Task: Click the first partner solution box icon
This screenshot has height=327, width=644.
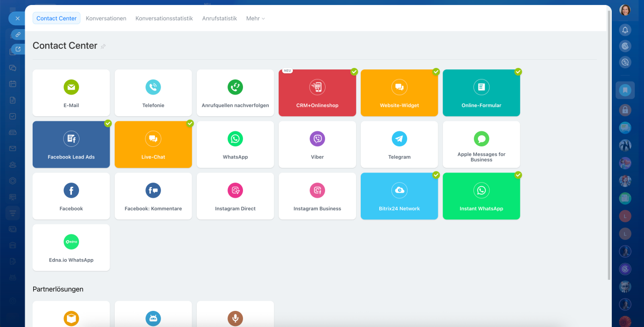Action: click(71, 318)
